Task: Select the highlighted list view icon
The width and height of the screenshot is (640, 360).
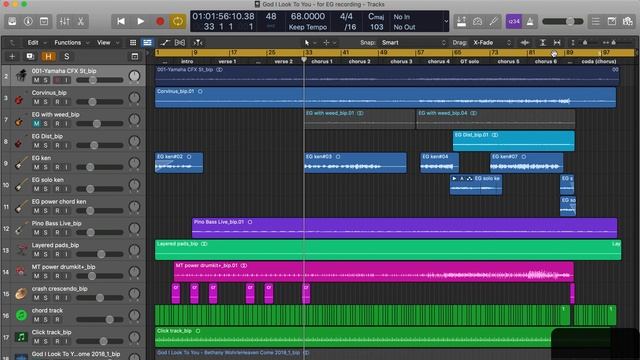Action: click(x=147, y=42)
